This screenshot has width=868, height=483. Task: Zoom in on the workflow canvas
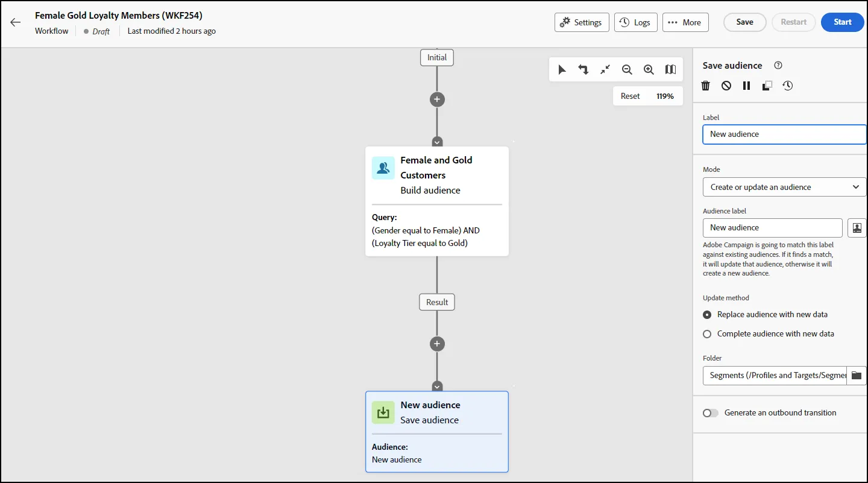coord(649,70)
